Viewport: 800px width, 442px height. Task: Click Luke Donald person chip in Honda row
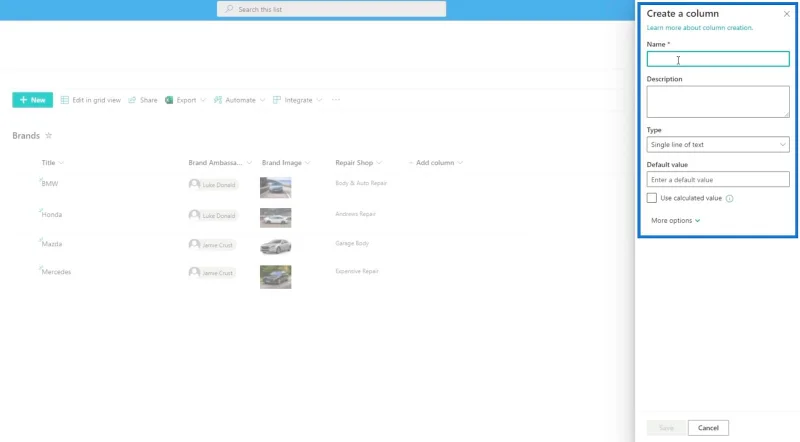click(x=212, y=215)
